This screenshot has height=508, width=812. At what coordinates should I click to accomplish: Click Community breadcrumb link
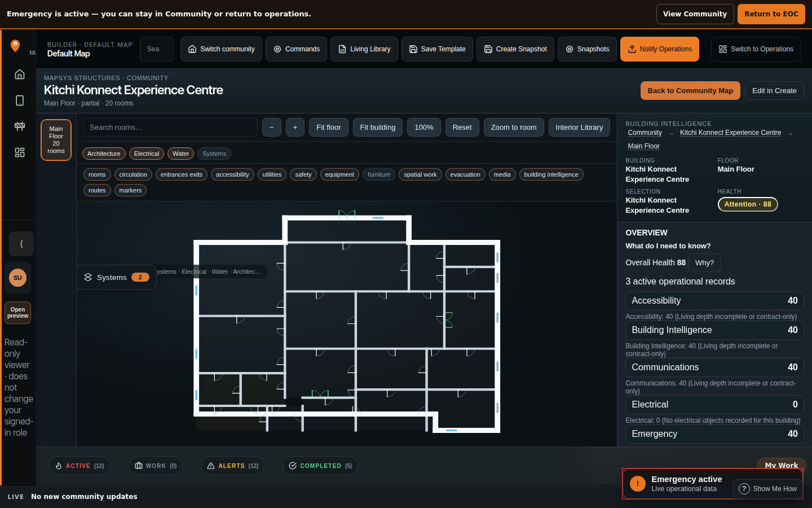(645, 133)
